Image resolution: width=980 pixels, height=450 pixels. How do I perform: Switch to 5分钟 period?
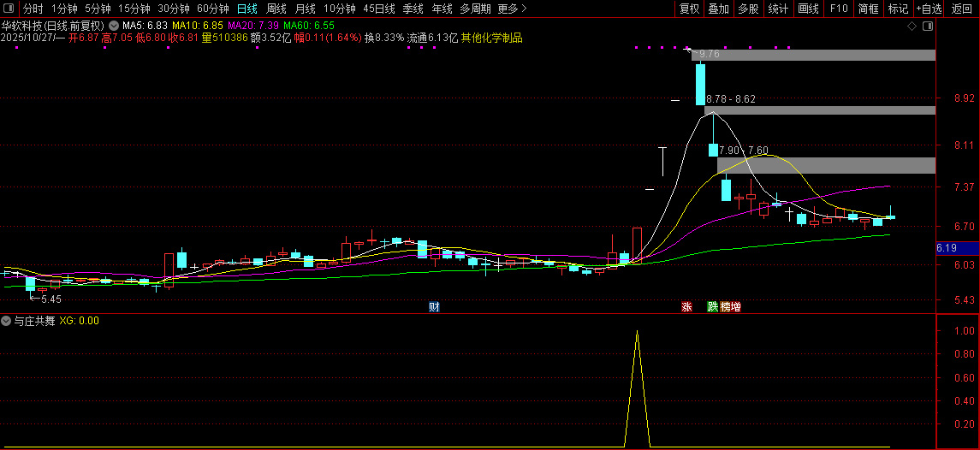click(98, 9)
